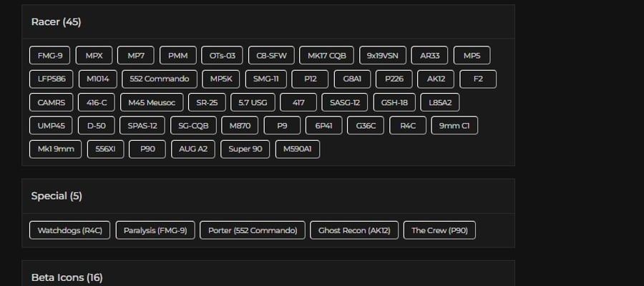Click the UMP45 tag
This screenshot has height=286, width=644.
(x=51, y=126)
